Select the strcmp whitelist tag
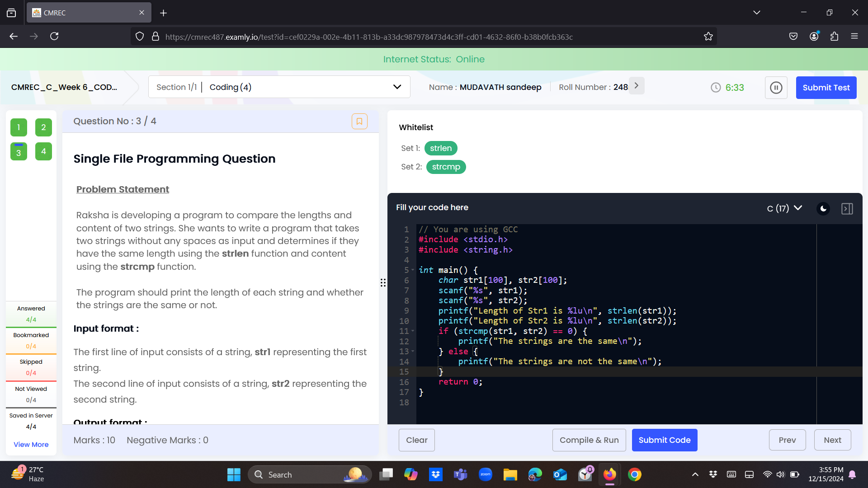Viewport: 868px width, 488px height. pos(446,167)
